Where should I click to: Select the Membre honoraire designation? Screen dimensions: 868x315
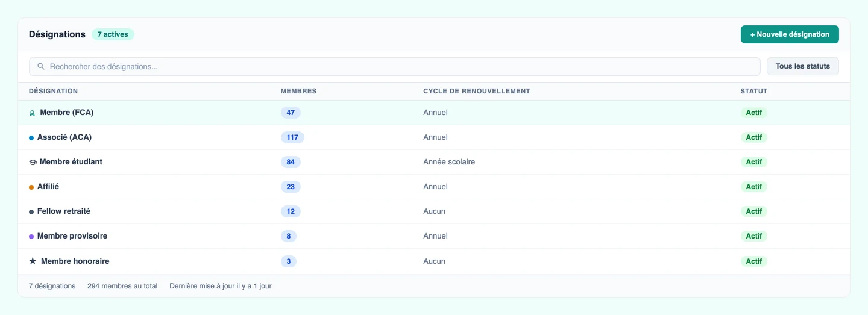coord(75,261)
